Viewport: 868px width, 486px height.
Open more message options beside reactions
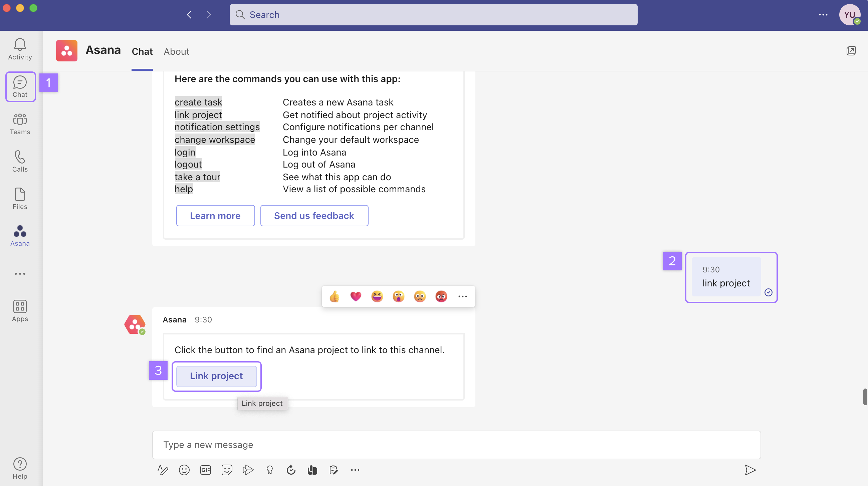(x=463, y=296)
